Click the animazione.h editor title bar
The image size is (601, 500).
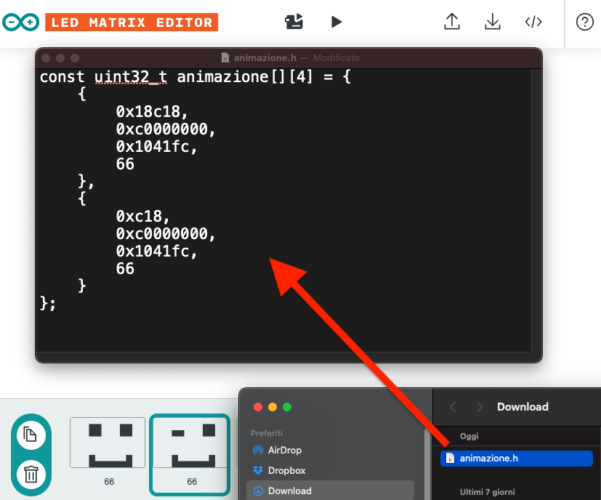click(x=288, y=59)
